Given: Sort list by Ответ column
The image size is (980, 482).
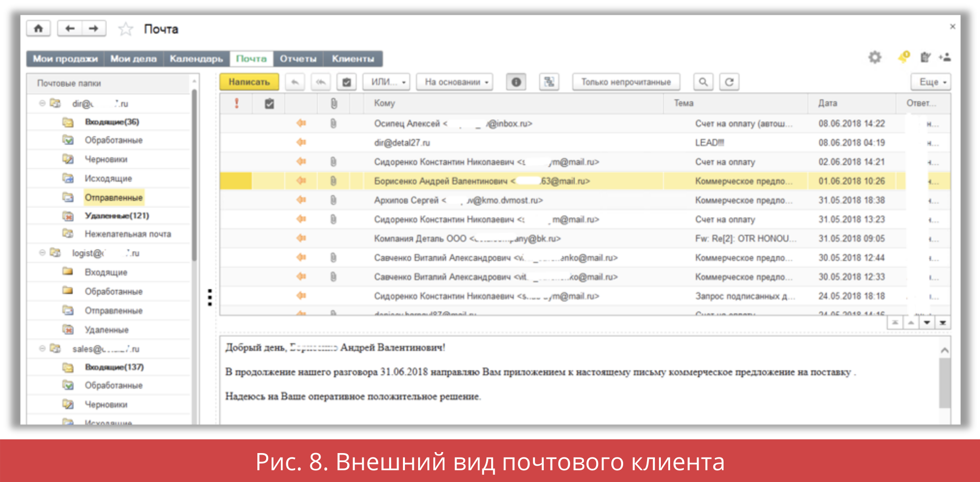Looking at the screenshot, I should (923, 103).
